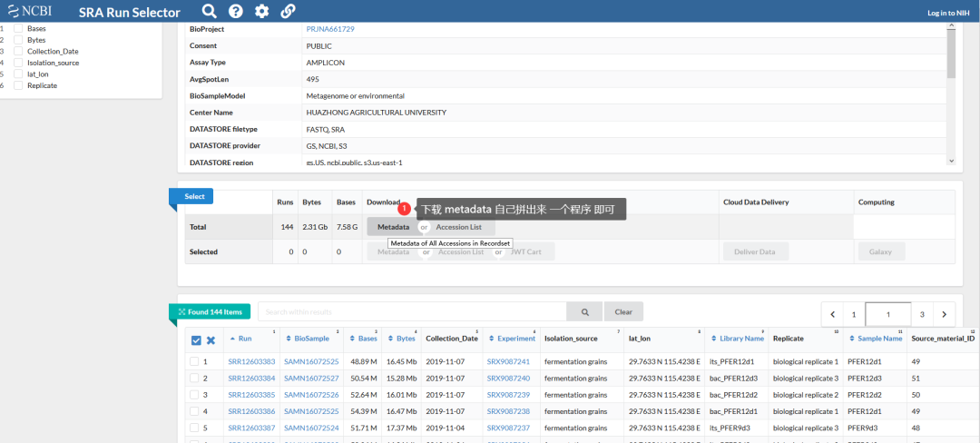Click the disabled Deliver Data button
Screen dimensions: 980x443
(x=756, y=251)
